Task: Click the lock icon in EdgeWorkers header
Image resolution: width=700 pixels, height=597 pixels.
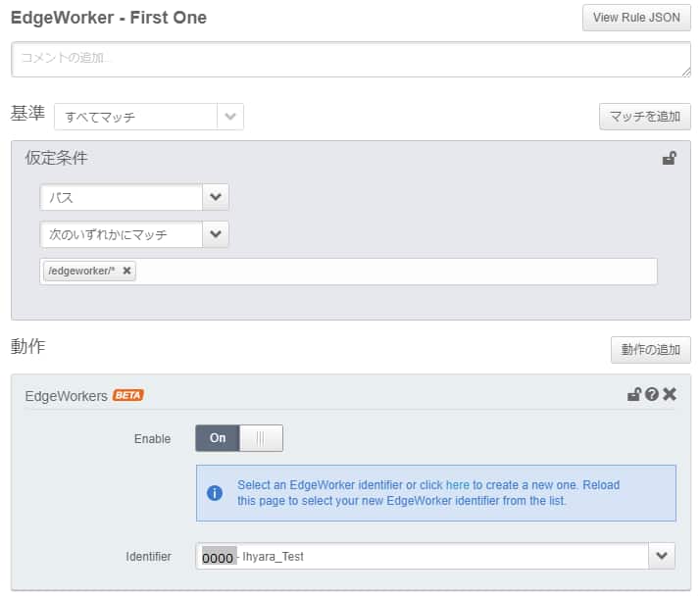Action: point(634,394)
